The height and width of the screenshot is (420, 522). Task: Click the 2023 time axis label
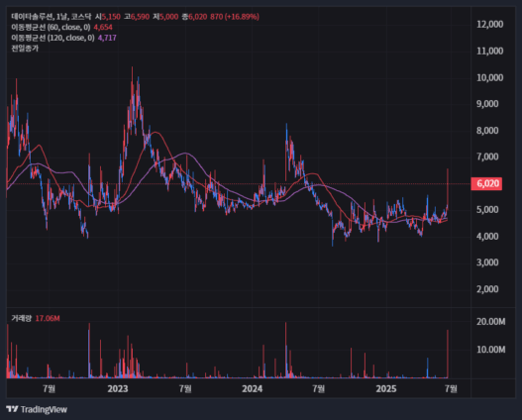click(x=118, y=388)
